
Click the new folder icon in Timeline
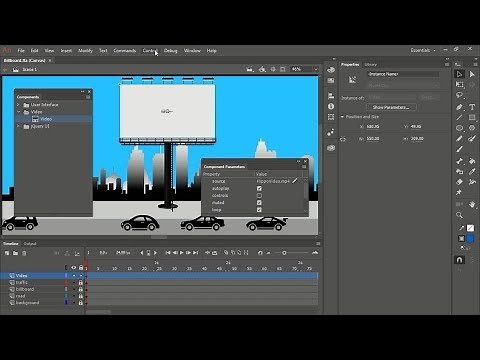[x=15, y=253]
